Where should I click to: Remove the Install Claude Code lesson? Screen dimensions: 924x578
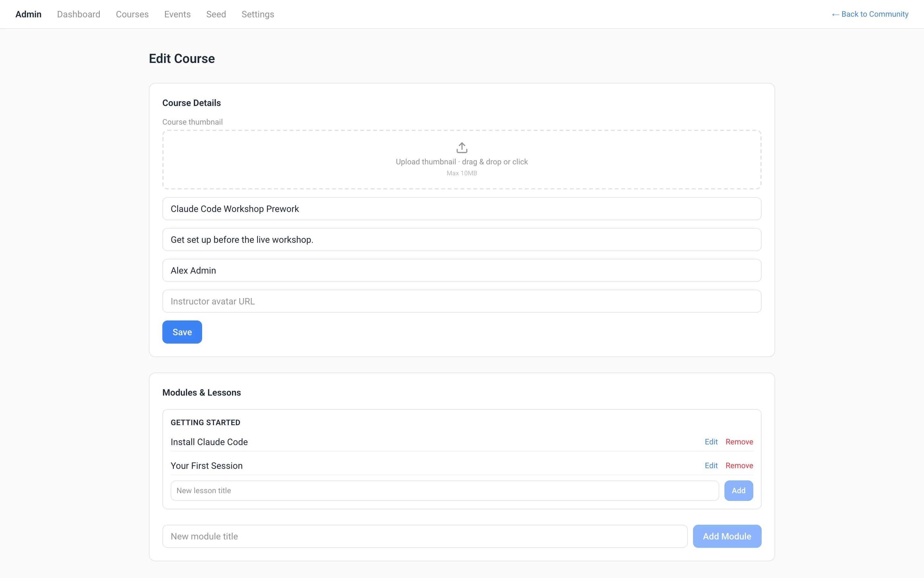point(739,442)
